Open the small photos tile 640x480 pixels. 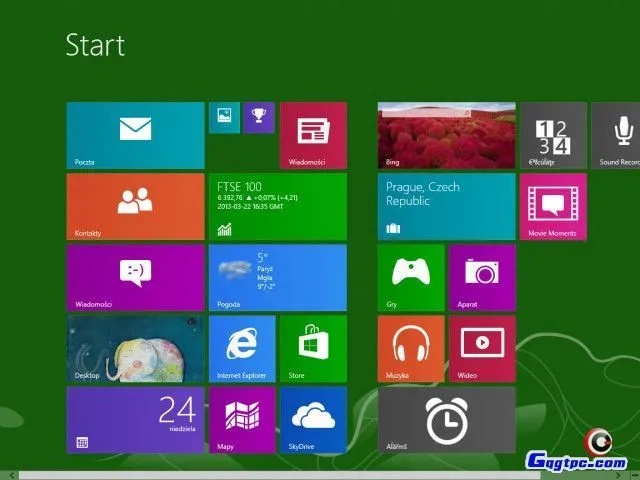point(224,117)
